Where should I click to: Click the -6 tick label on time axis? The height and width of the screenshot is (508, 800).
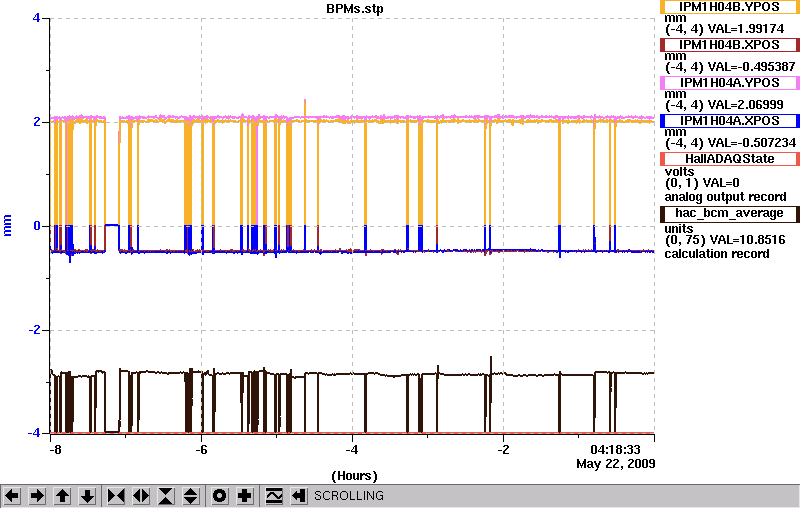coord(202,450)
